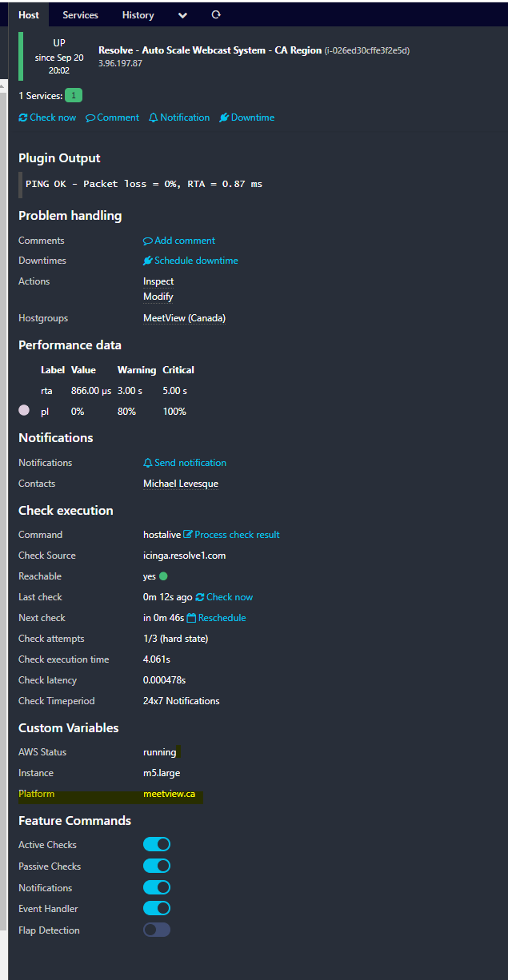Screen dimensions: 508x980
Task: Click Add comment under Problem handling
Action: tap(179, 241)
